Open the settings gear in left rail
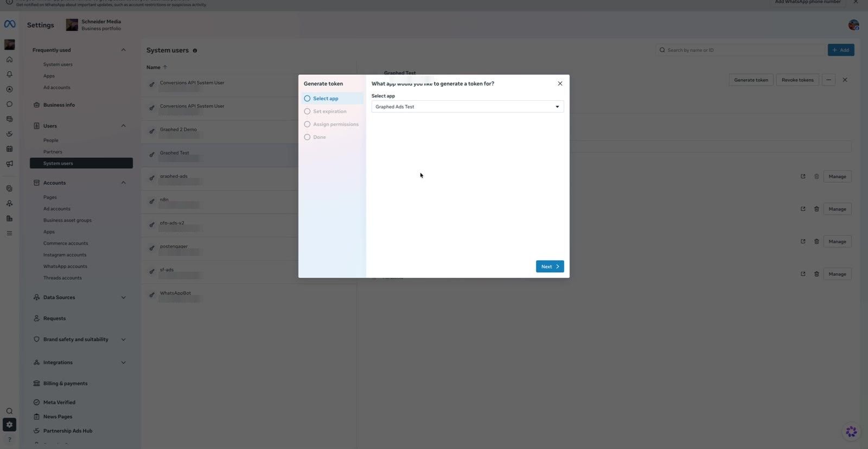This screenshot has width=868, height=449. [x=9, y=425]
